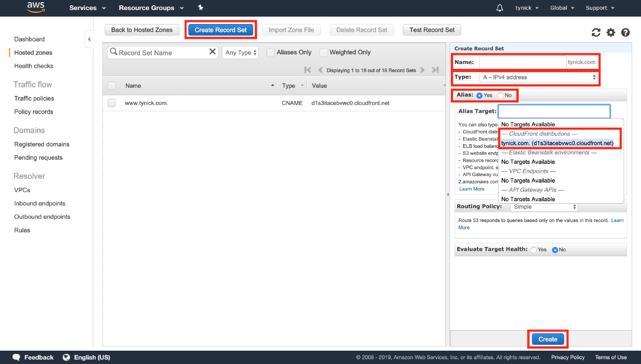Open the help question mark icon
Image resolution: width=641 pixels, height=364 pixels.
(626, 33)
